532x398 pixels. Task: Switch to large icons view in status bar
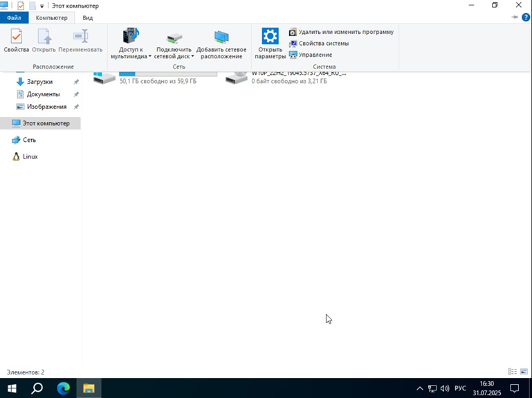point(524,372)
